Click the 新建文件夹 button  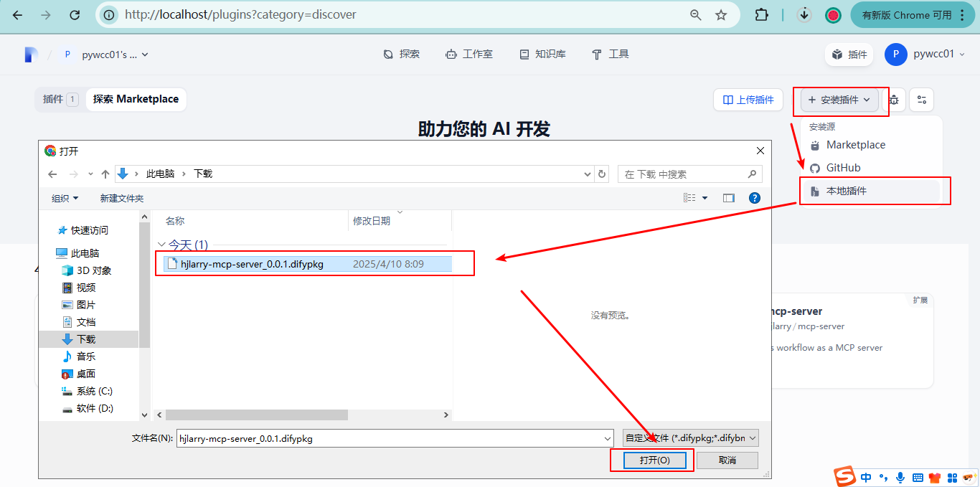(x=122, y=198)
